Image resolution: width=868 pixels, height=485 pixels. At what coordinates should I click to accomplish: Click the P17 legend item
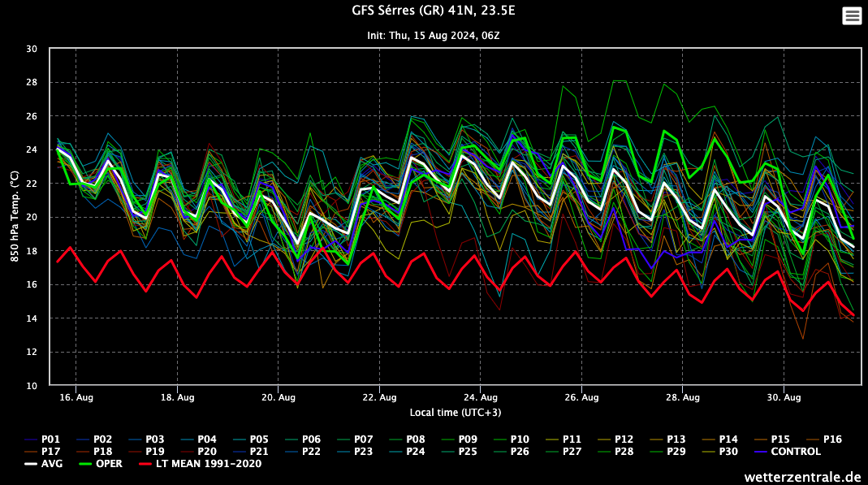coord(42,451)
